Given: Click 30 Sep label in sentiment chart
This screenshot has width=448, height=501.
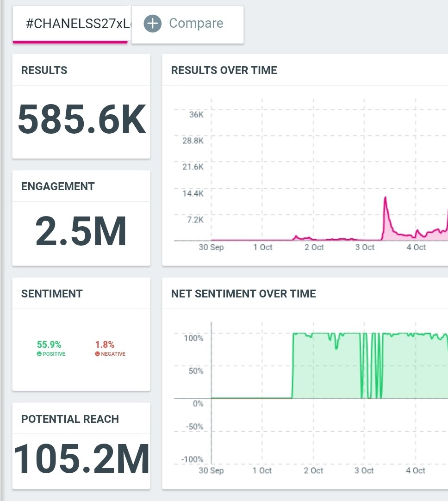Looking at the screenshot, I should [211, 470].
